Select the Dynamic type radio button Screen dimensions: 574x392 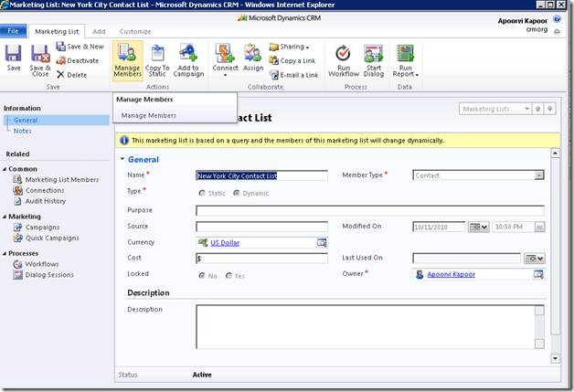(237, 193)
